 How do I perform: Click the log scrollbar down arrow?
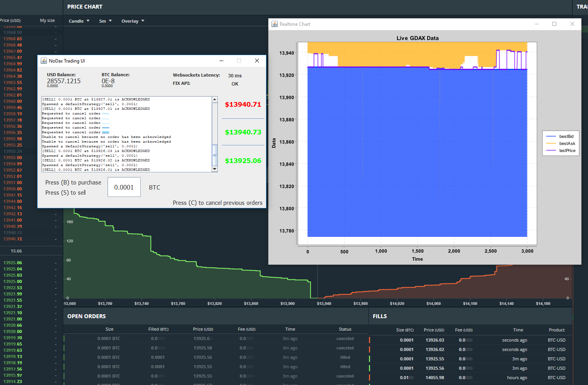(215, 169)
